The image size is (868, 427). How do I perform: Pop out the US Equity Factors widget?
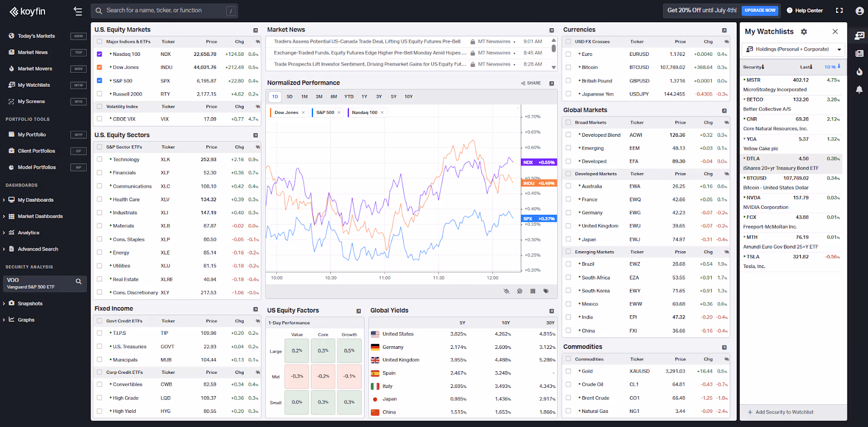pos(359,311)
